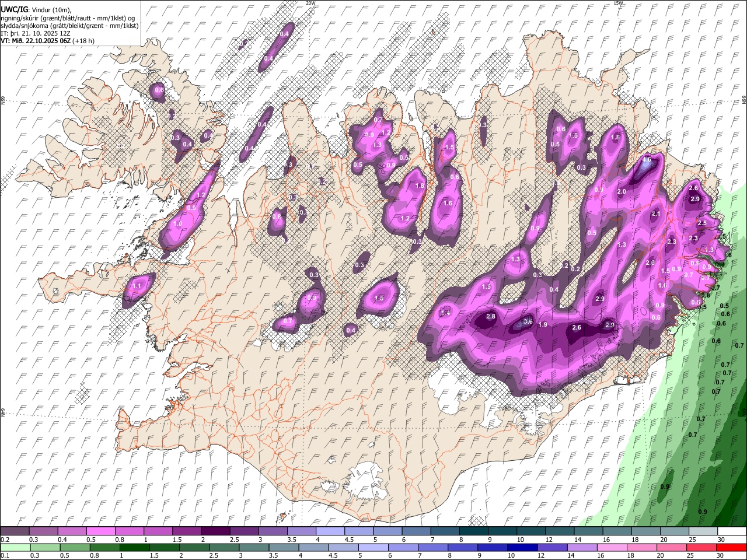Select the light pink 16 mm rain swatch

pyautogui.click(x=612, y=548)
